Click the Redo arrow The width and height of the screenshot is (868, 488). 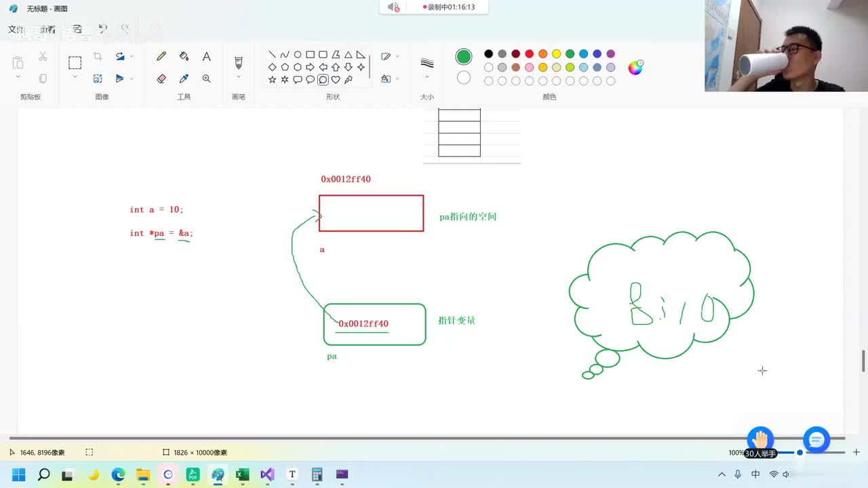point(125,29)
